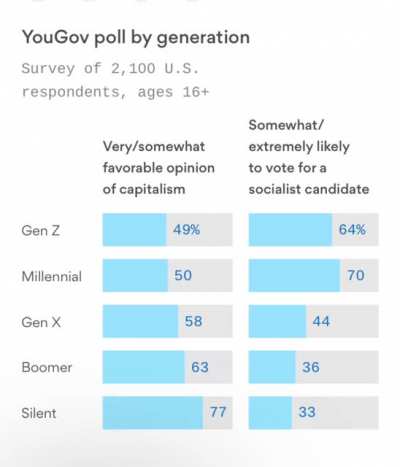Select the Boomer 63 capitalism bar
The height and width of the screenshot is (467, 400).
coord(167,367)
